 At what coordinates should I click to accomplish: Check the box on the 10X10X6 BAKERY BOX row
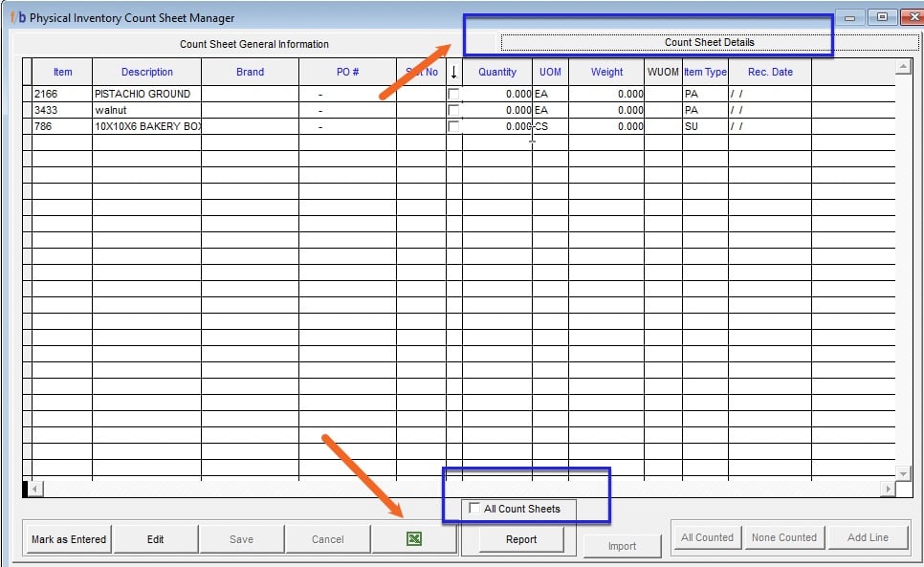(x=455, y=126)
